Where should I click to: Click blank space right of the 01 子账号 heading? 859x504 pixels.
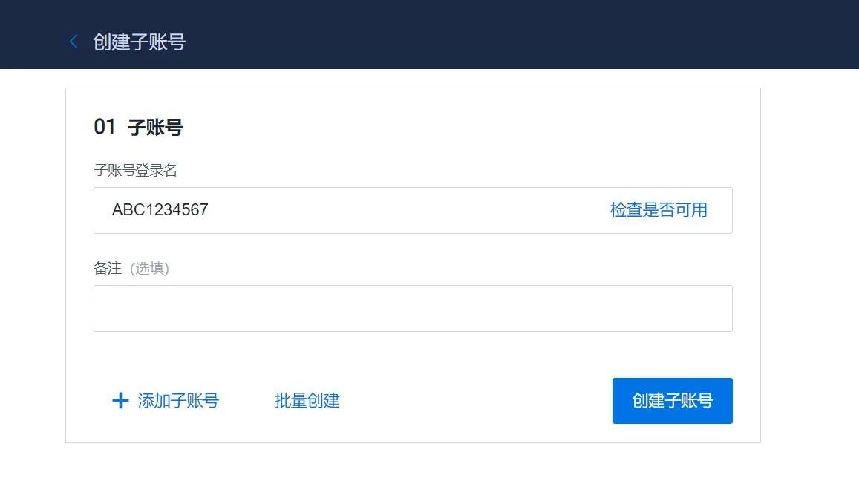tap(466, 127)
